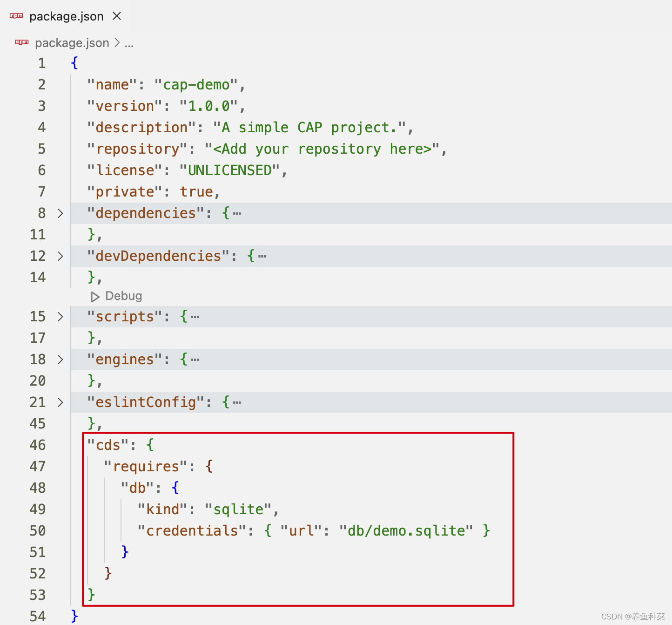Click "<Add your repository here>" string
Screen dimensions: 672x625
(x=323, y=149)
